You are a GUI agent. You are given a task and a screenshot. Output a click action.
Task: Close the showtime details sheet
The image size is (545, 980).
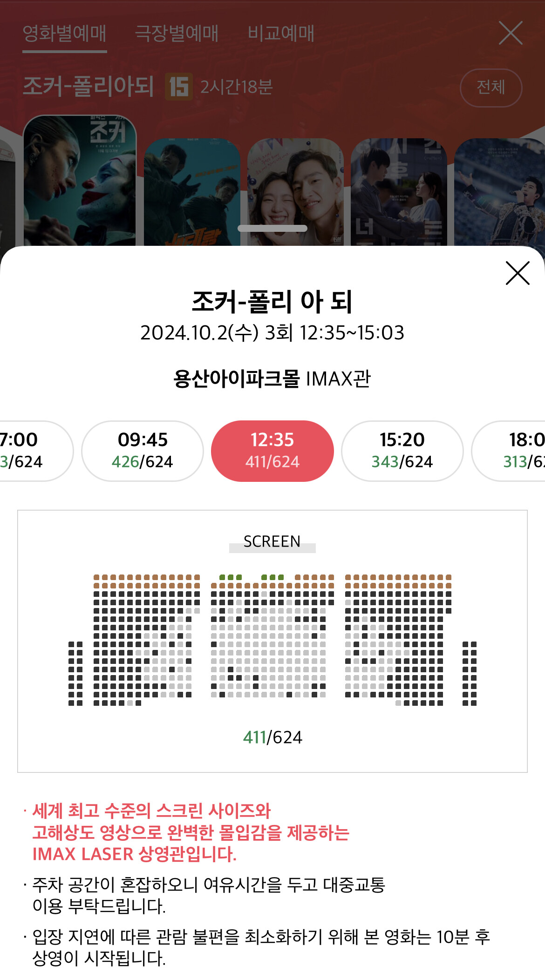click(x=517, y=273)
